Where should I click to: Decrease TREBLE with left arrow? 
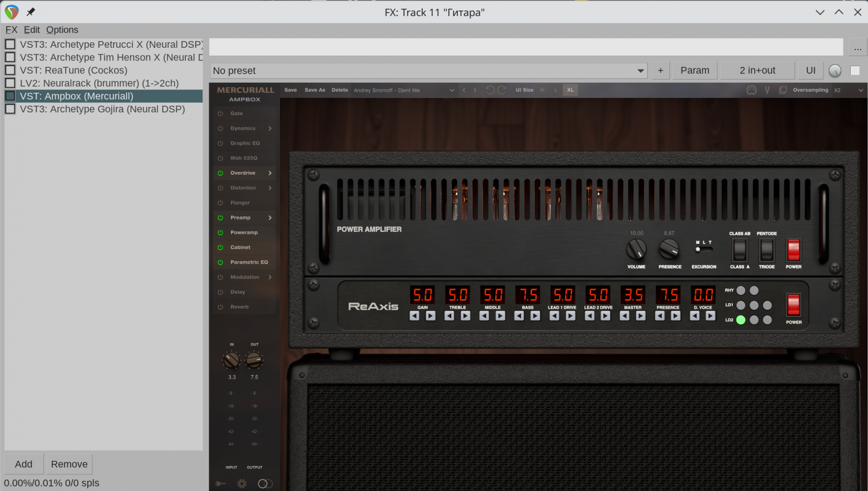(450, 316)
